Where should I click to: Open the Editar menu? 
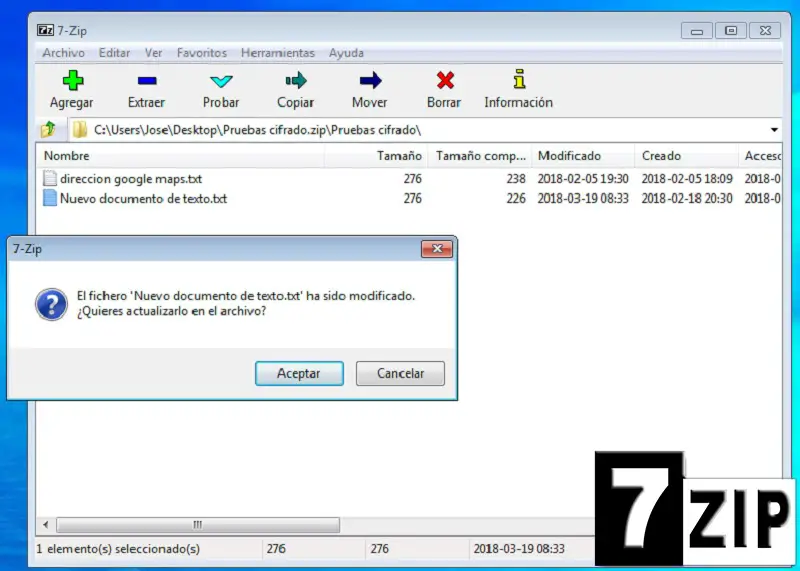[x=114, y=53]
